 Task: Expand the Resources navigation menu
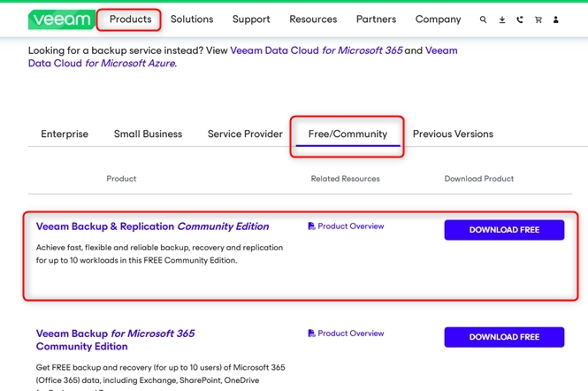coord(313,19)
